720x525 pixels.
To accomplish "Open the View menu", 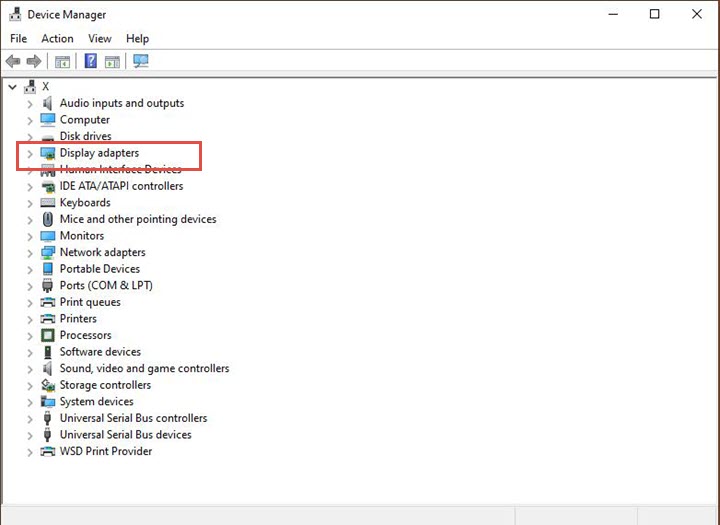I will click(100, 39).
